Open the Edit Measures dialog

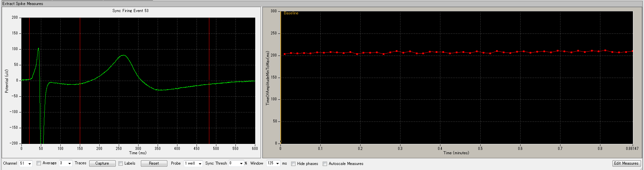(626, 163)
